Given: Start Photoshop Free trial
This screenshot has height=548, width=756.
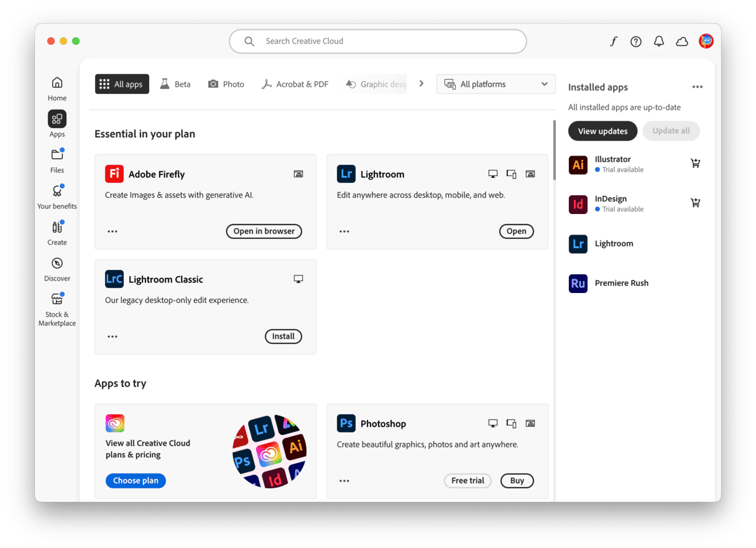Looking at the screenshot, I should [468, 481].
